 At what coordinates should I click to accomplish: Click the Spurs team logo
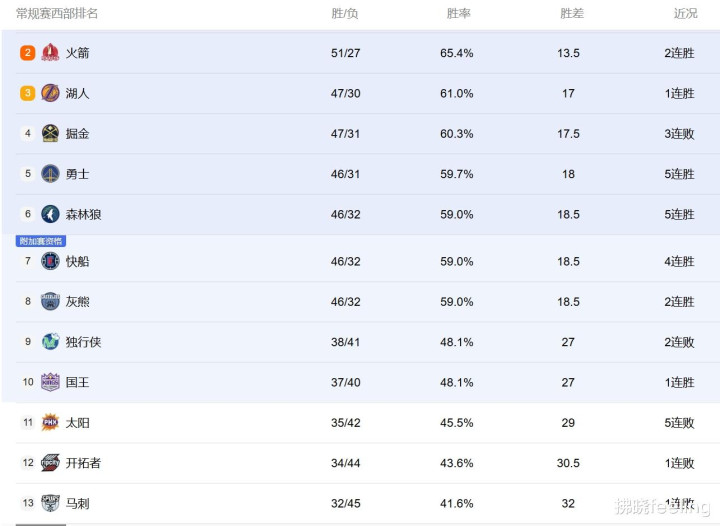(x=50, y=503)
